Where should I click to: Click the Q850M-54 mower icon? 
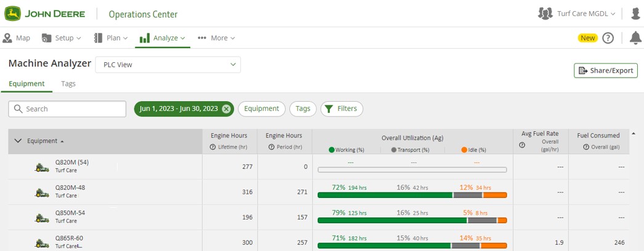click(x=42, y=218)
